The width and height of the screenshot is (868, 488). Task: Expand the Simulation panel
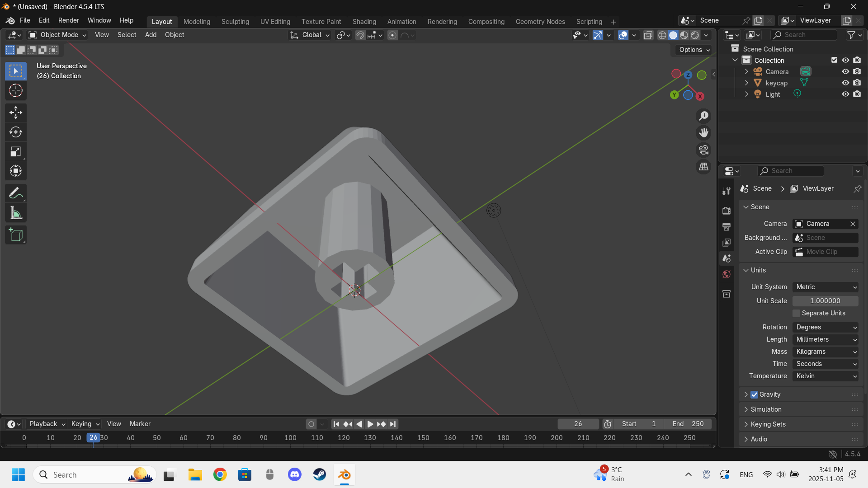tap(766, 409)
